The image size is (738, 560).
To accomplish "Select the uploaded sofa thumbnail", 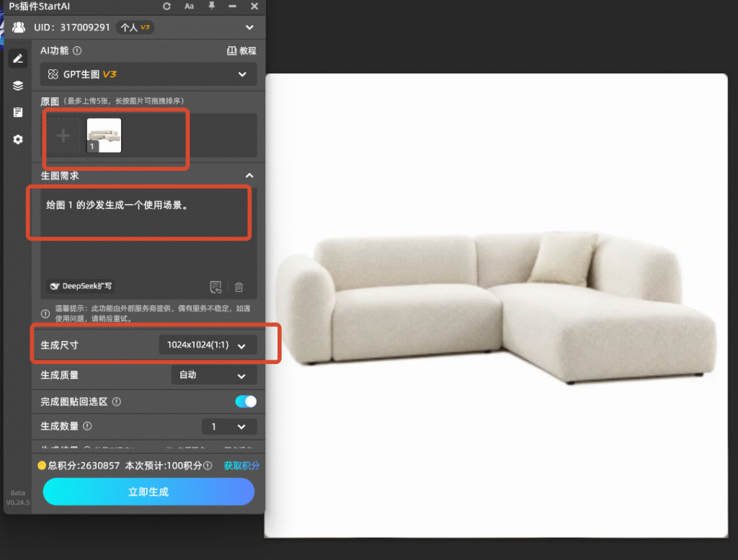I will point(104,135).
